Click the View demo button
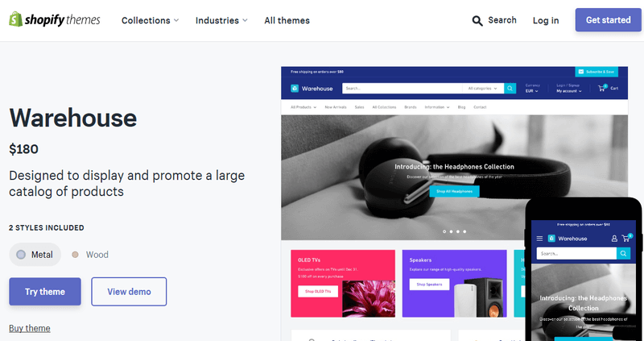Image resolution: width=644 pixels, height=341 pixels. click(129, 292)
